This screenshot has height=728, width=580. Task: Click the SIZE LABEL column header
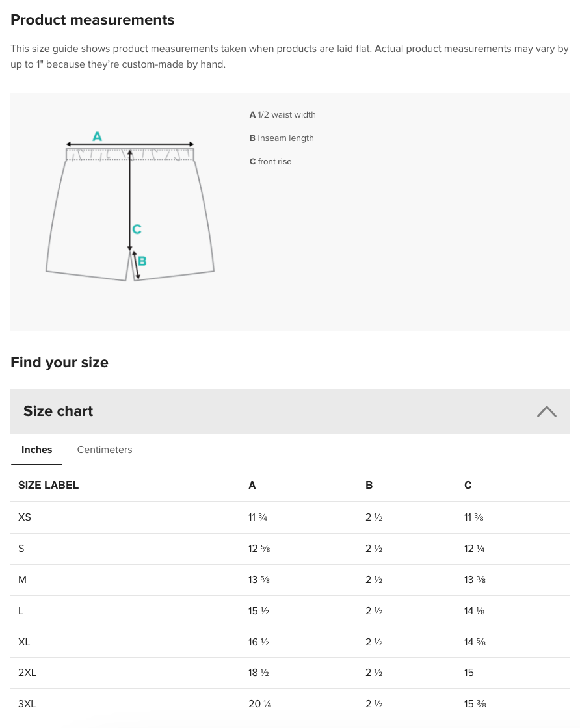point(49,485)
